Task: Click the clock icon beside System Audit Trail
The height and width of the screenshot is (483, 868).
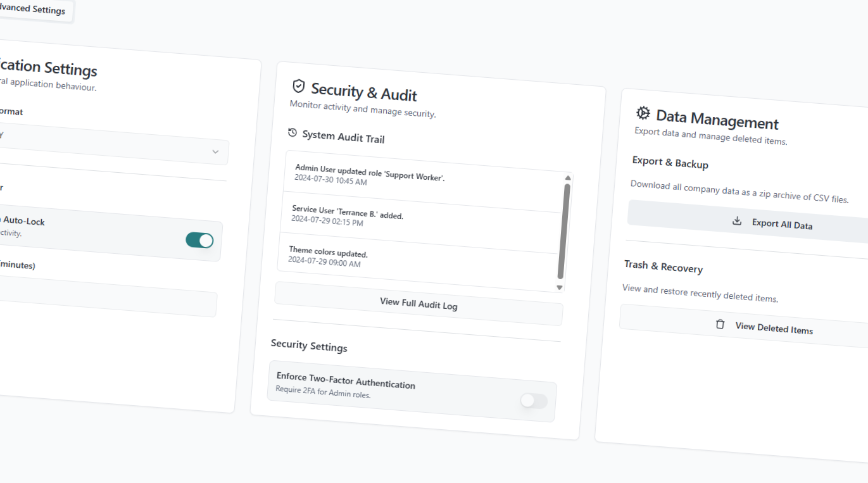Action: pyautogui.click(x=292, y=133)
